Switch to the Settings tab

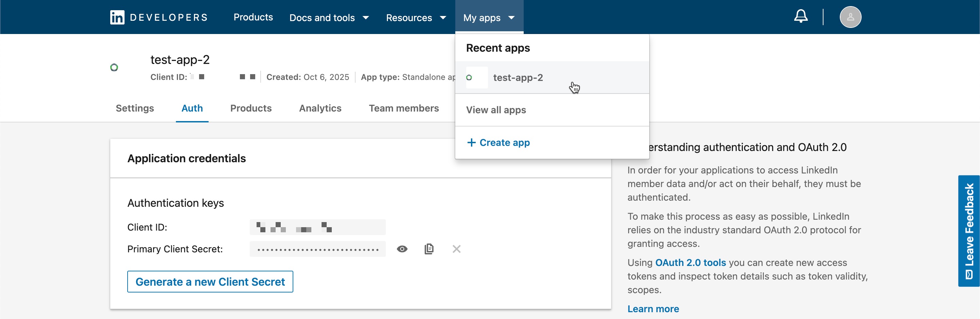(135, 108)
